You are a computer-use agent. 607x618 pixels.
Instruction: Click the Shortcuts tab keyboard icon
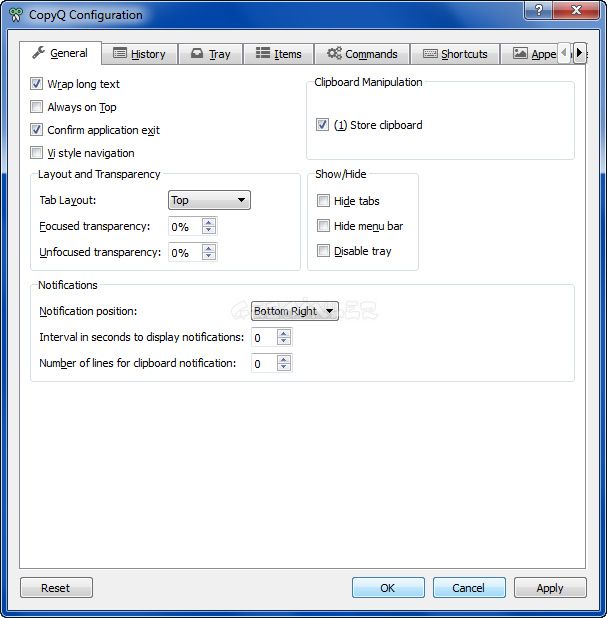click(x=430, y=53)
